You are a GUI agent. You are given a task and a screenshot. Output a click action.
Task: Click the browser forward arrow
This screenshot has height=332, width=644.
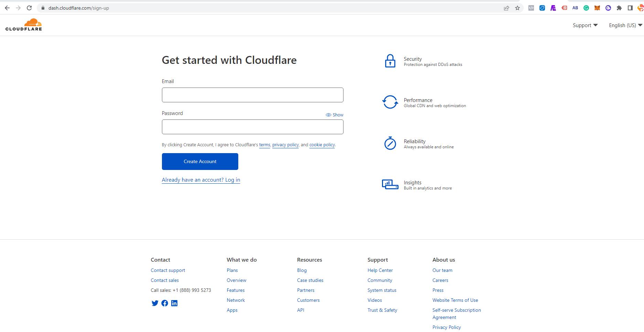click(x=18, y=8)
